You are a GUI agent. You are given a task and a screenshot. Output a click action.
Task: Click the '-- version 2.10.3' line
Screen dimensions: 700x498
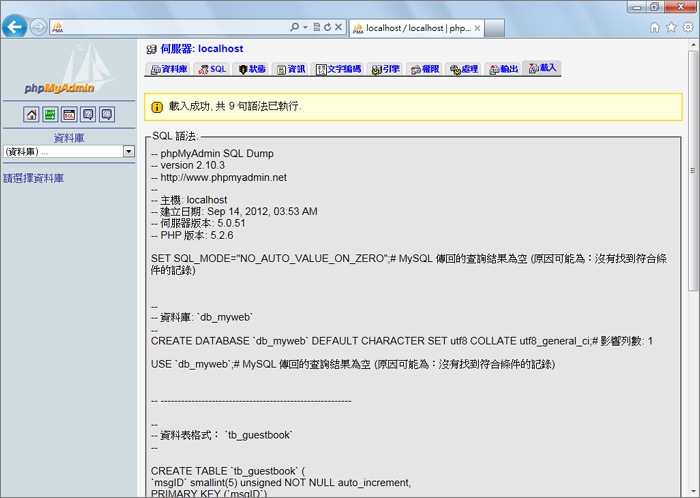[x=188, y=165]
